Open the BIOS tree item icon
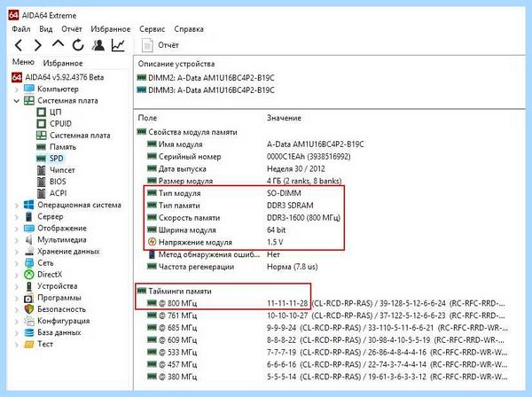This screenshot has width=532, height=397. tap(41, 182)
